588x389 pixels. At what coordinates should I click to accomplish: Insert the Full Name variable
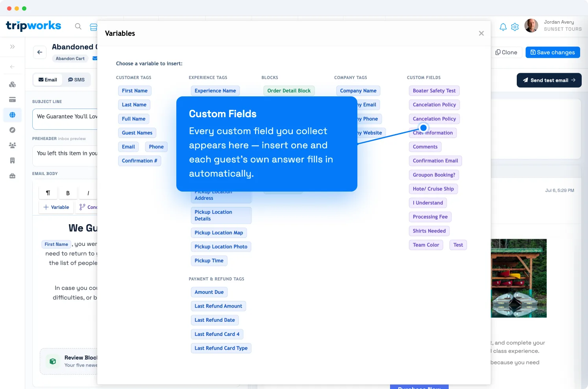[x=134, y=119]
